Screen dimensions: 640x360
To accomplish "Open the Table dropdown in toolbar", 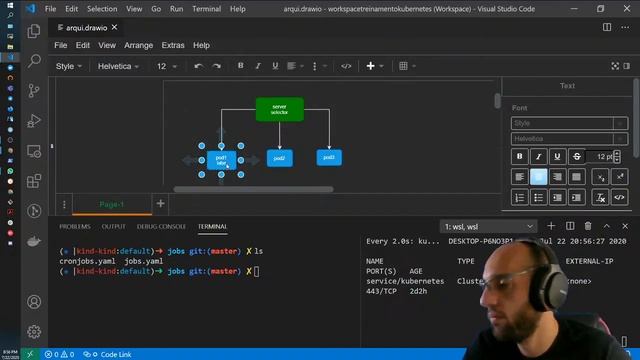I will coord(407,66).
